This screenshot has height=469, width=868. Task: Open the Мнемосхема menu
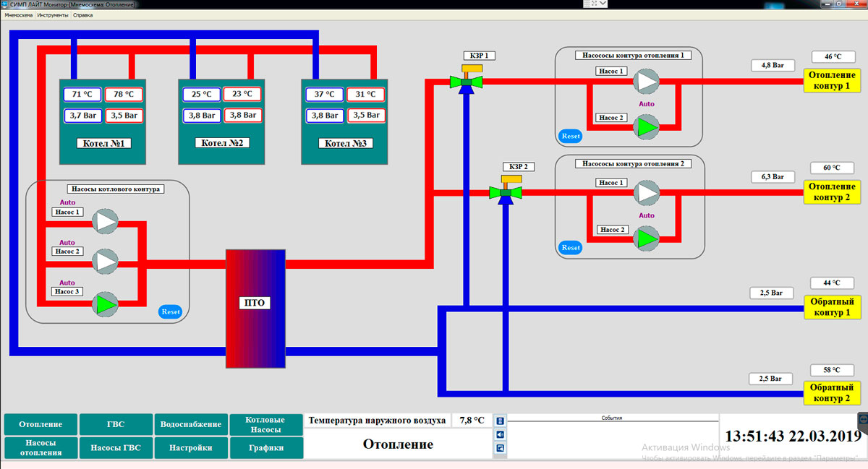pyautogui.click(x=19, y=14)
